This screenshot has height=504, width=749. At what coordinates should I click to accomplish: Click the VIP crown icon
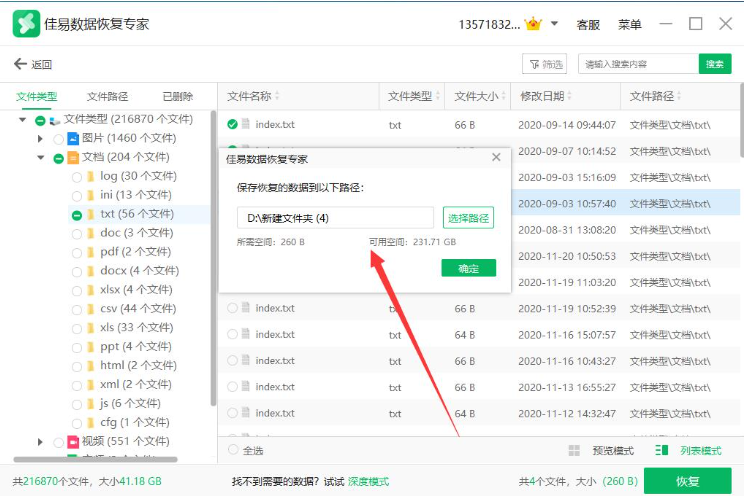click(533, 23)
